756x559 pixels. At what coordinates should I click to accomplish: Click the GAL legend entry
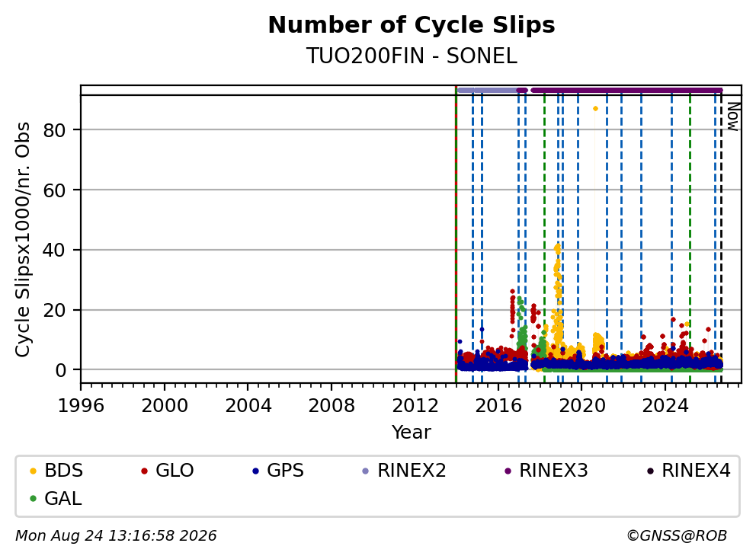pyautogui.click(x=56, y=498)
